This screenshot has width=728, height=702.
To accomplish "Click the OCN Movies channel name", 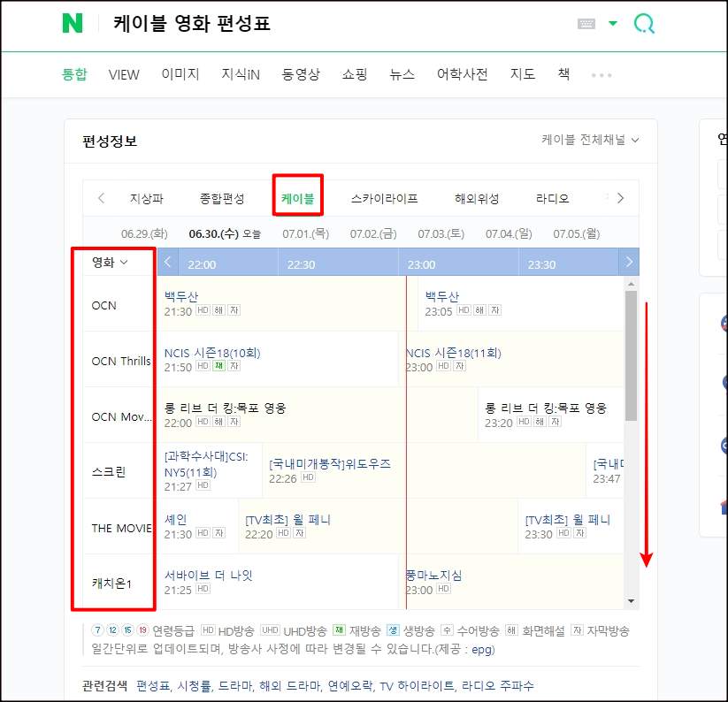I will pyautogui.click(x=121, y=416).
